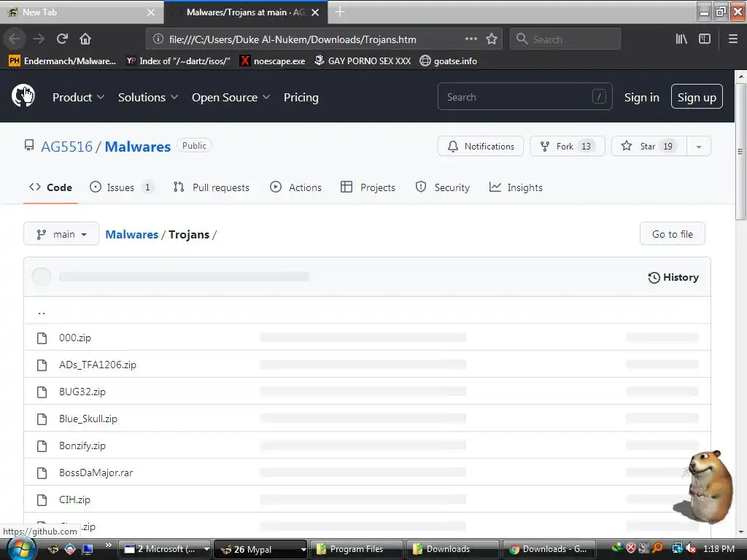Bookmark this page with the star icon

click(x=492, y=39)
